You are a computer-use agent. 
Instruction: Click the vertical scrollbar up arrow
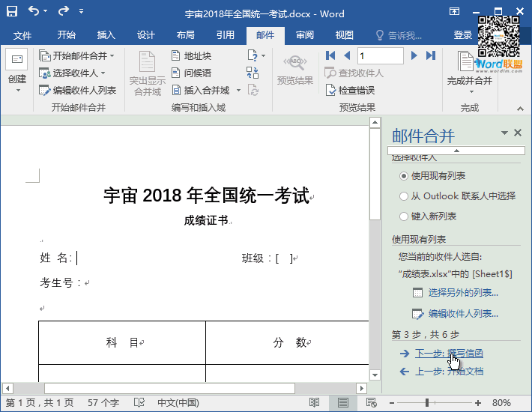(x=375, y=122)
